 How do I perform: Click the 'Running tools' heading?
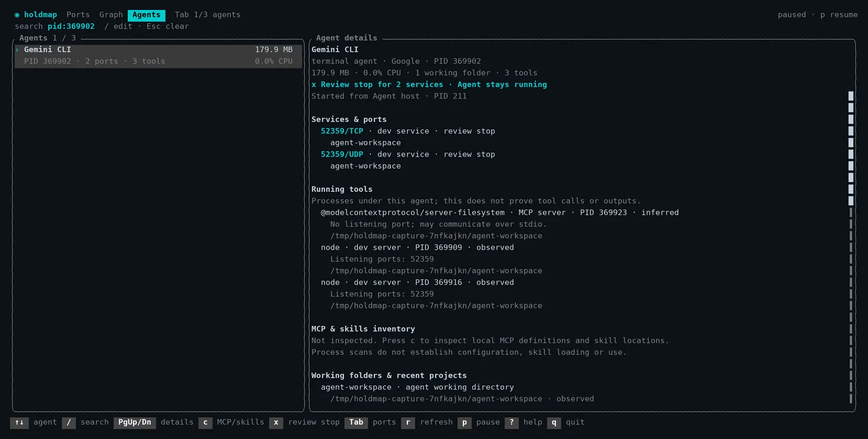(x=342, y=189)
